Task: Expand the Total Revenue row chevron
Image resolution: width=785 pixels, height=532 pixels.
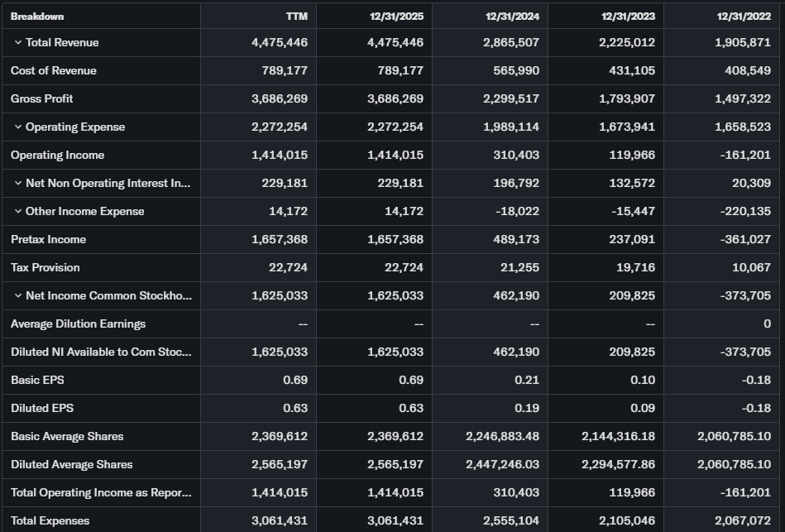Action: click(17, 42)
